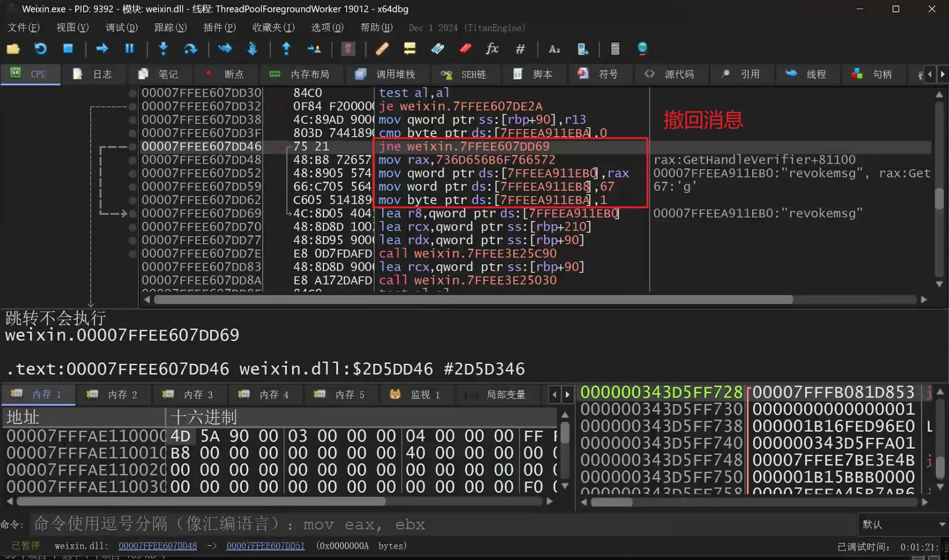Viewport: 949px width, 560px height.
Task: Open the 默认 command type dropdown
Action: pyautogui.click(x=902, y=525)
